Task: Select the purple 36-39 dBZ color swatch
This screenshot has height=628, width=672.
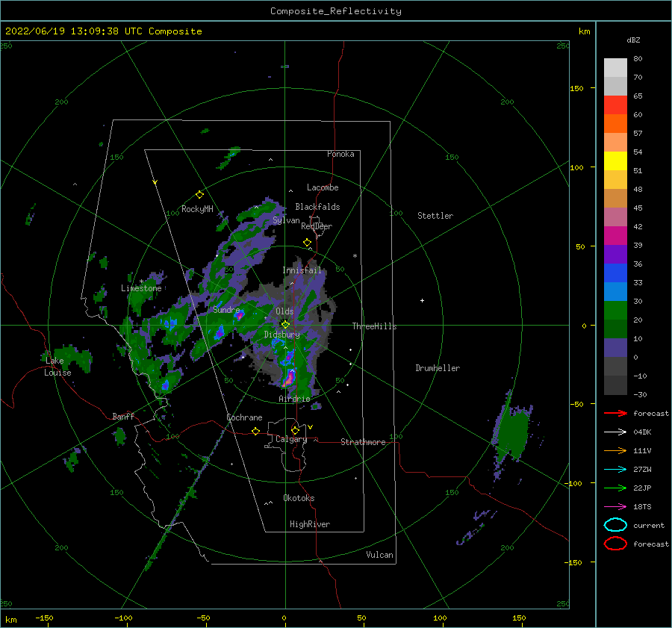Action: (615, 255)
